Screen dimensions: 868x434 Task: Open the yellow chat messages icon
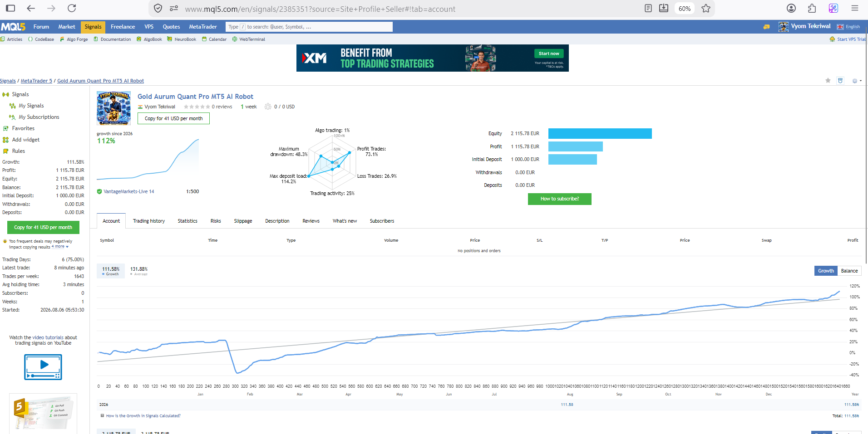point(766,27)
